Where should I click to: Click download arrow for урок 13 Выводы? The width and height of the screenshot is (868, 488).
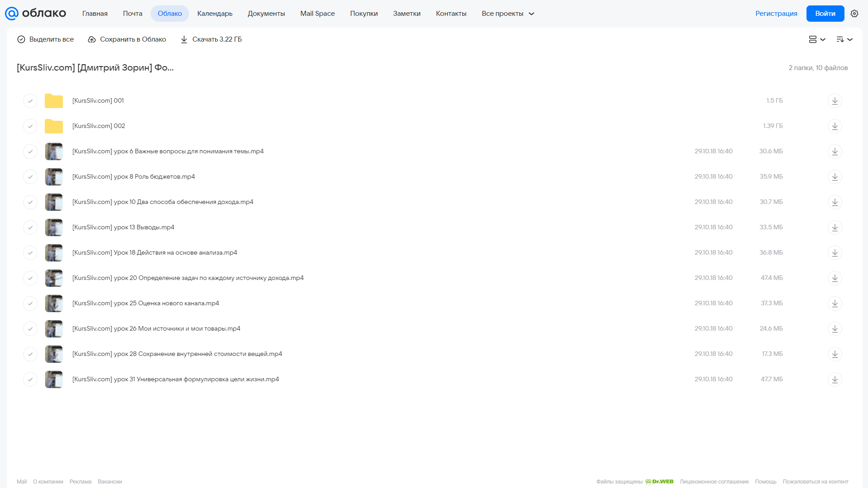coord(835,227)
